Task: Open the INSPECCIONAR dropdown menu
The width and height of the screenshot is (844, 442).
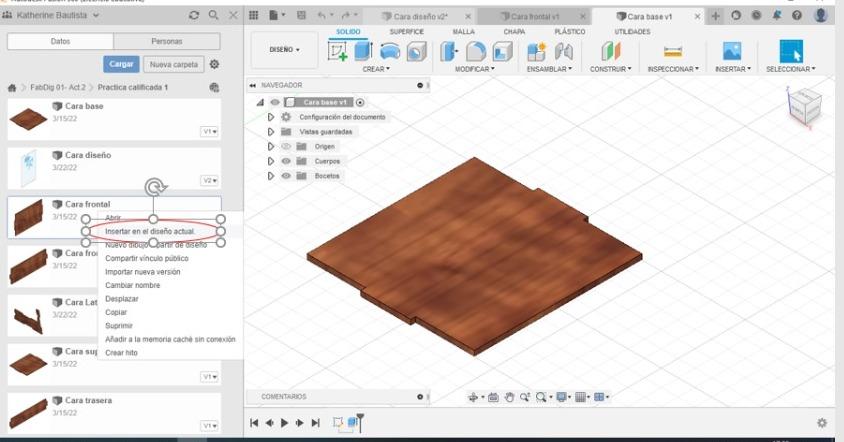Action: [x=673, y=69]
